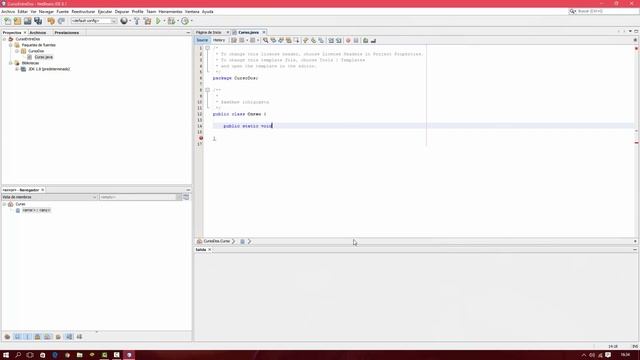
Task: Click the red error stripe mark on the right
Action: tap(636, 142)
